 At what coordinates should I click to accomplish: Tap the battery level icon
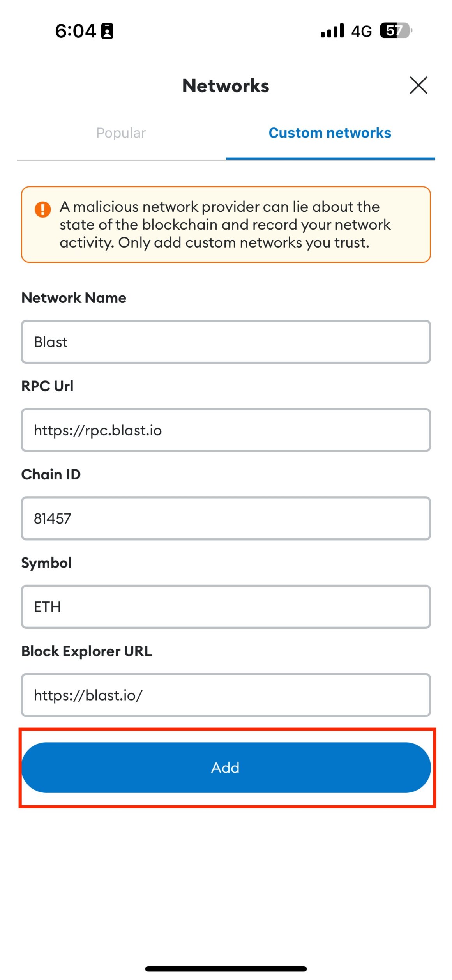(x=394, y=30)
